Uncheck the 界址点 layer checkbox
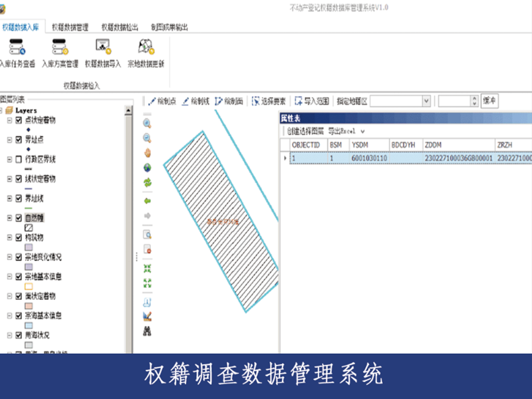Screen dimensions: 532x399 (19, 140)
